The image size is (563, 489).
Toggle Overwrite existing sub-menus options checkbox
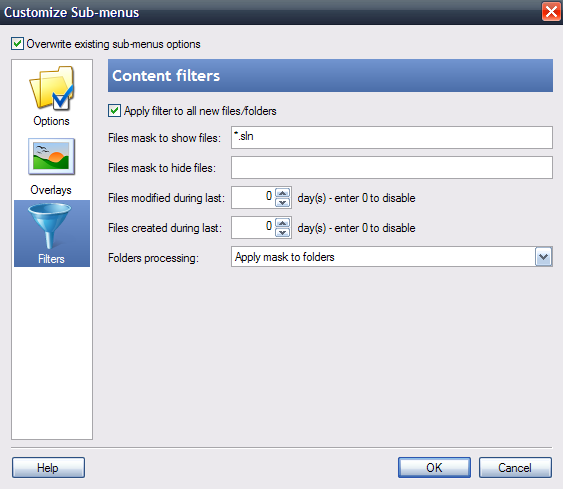click(x=17, y=44)
